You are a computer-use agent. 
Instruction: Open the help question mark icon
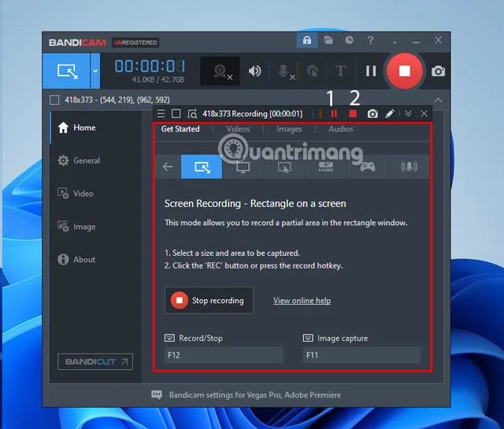click(x=370, y=40)
